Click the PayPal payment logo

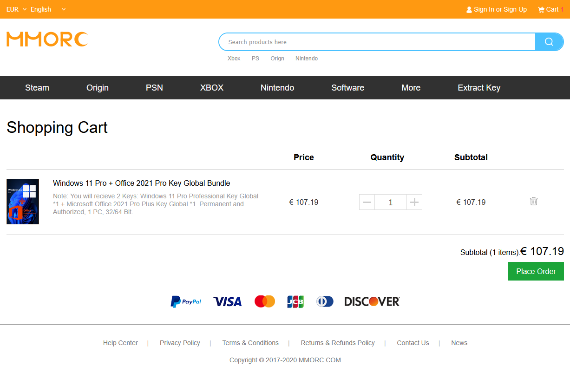[x=186, y=302]
